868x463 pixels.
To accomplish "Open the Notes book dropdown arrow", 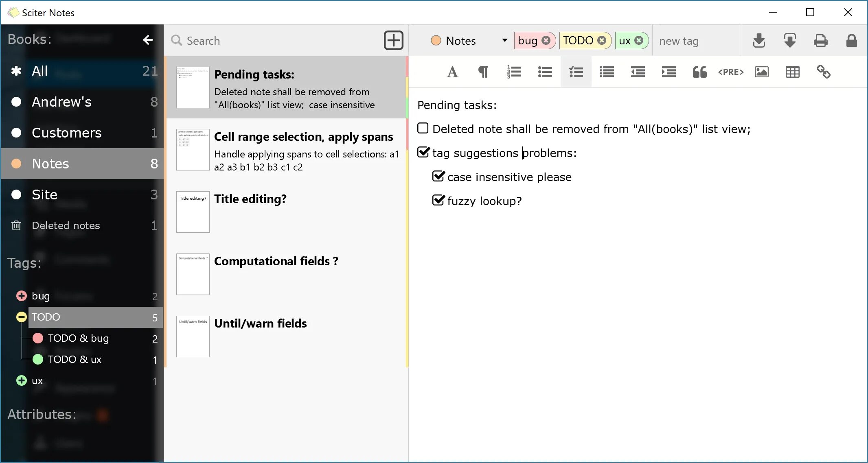I will coord(504,40).
